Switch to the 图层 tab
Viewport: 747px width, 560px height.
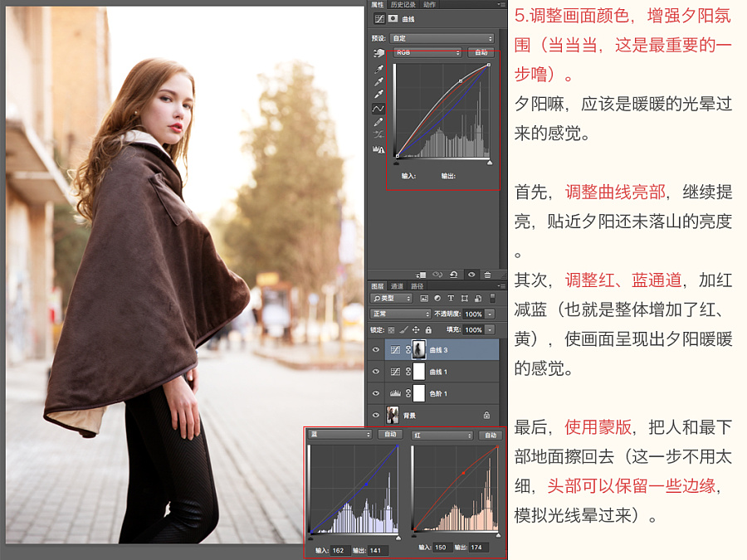[378, 286]
